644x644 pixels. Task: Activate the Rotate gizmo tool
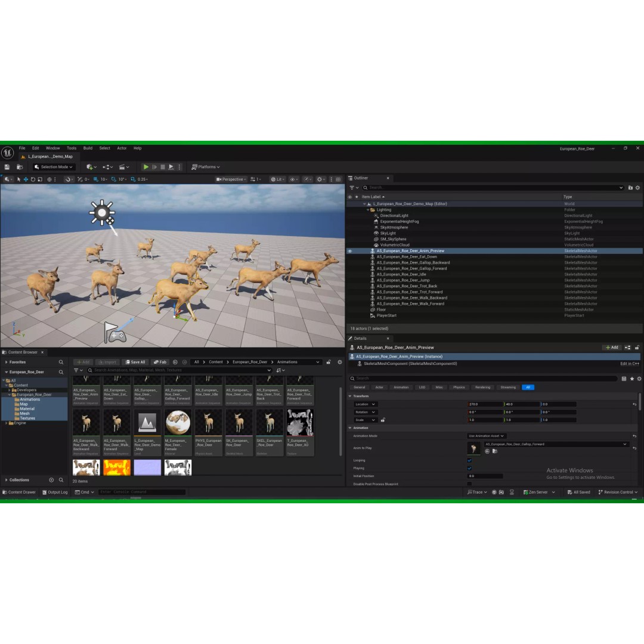click(x=33, y=179)
